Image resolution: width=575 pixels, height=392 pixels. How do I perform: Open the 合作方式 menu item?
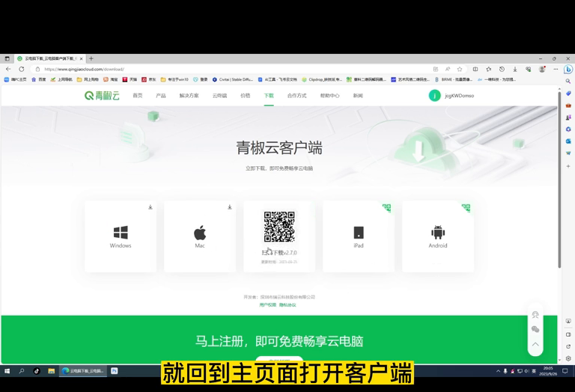(296, 96)
